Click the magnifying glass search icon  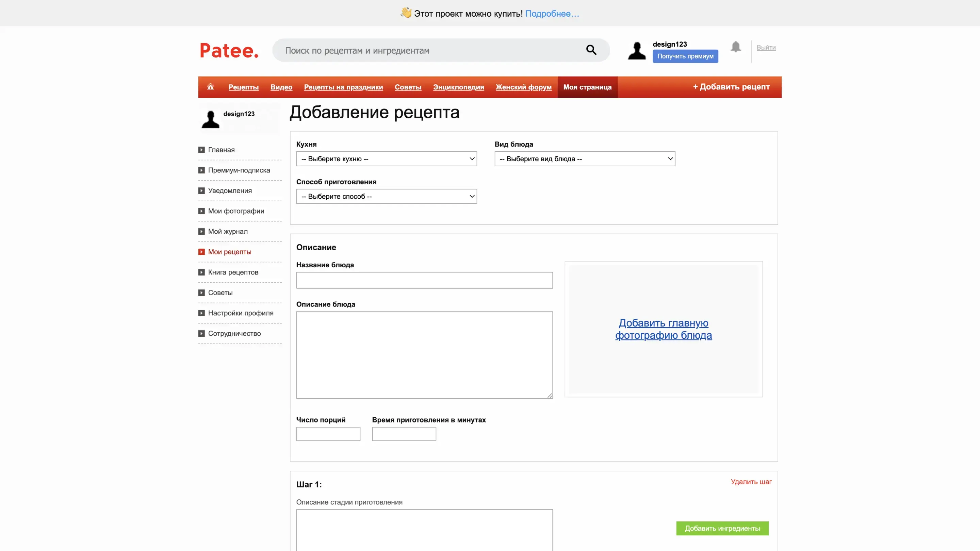coord(591,50)
